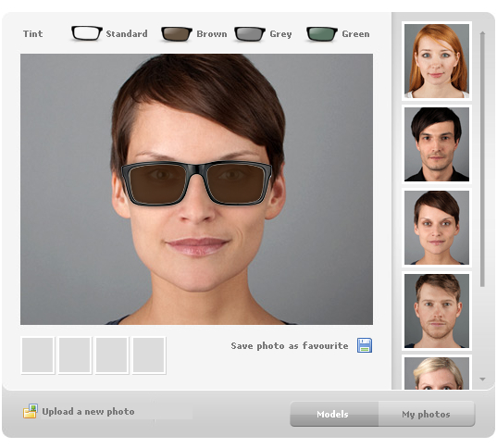Viewport: 497px width, 448px height.
Task: Pick the Grey tint glasses icon
Action: click(x=250, y=34)
